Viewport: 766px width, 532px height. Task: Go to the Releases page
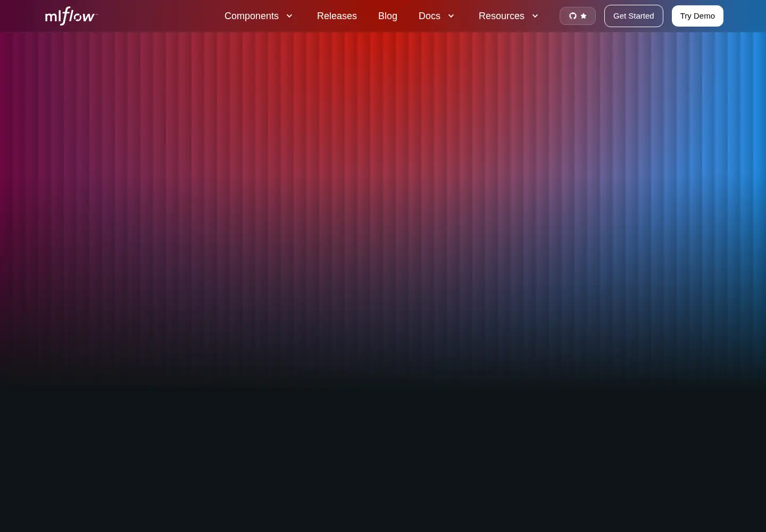tap(337, 16)
